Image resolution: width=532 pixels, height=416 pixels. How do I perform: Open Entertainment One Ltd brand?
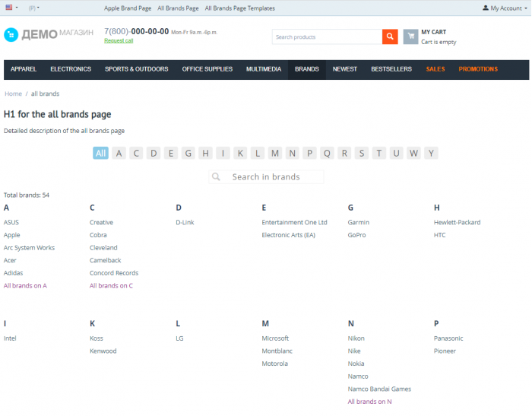295,222
